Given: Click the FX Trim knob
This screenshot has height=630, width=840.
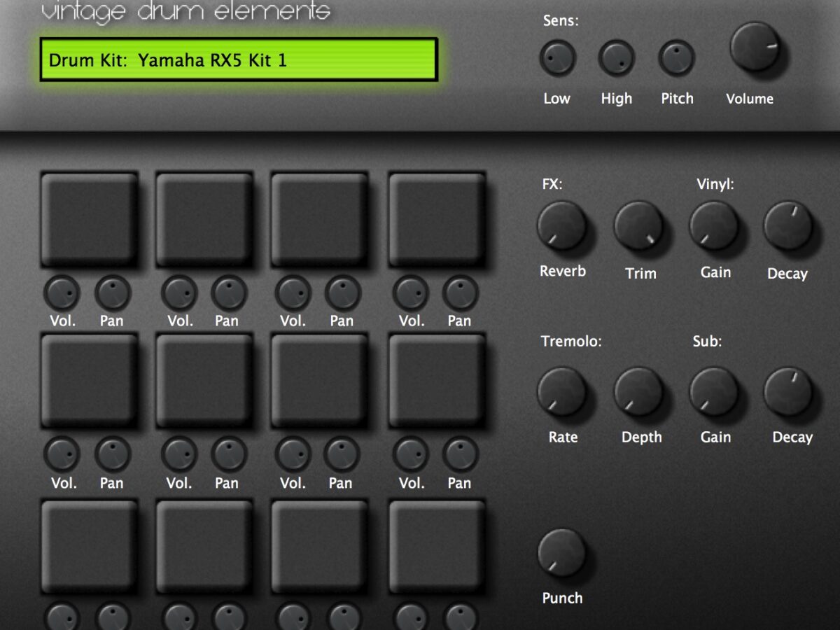Looking at the screenshot, I should click(638, 226).
